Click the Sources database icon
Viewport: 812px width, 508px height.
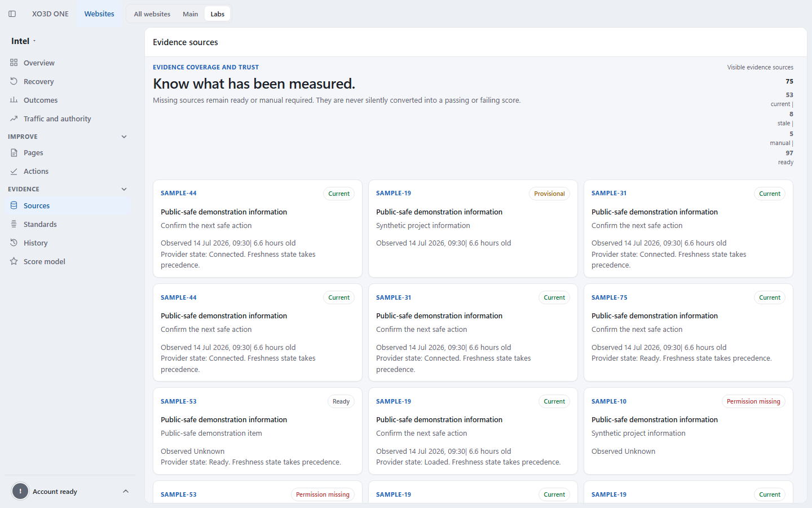click(x=14, y=205)
